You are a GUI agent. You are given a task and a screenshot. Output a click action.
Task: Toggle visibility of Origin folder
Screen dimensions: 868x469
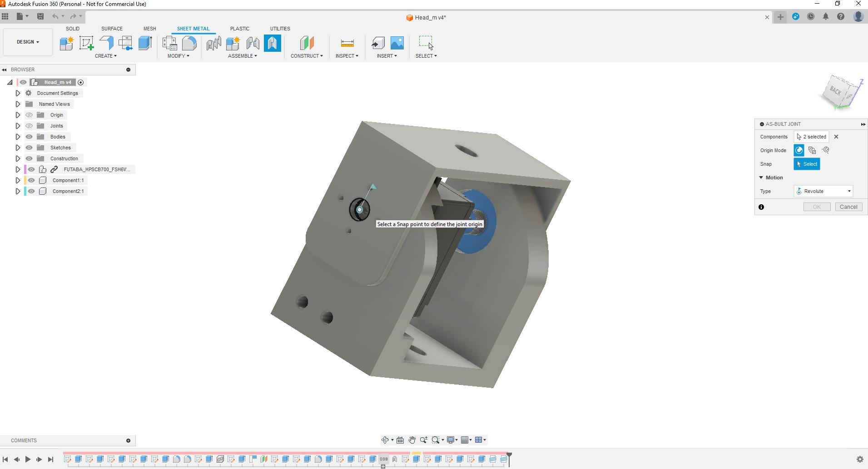click(29, 115)
